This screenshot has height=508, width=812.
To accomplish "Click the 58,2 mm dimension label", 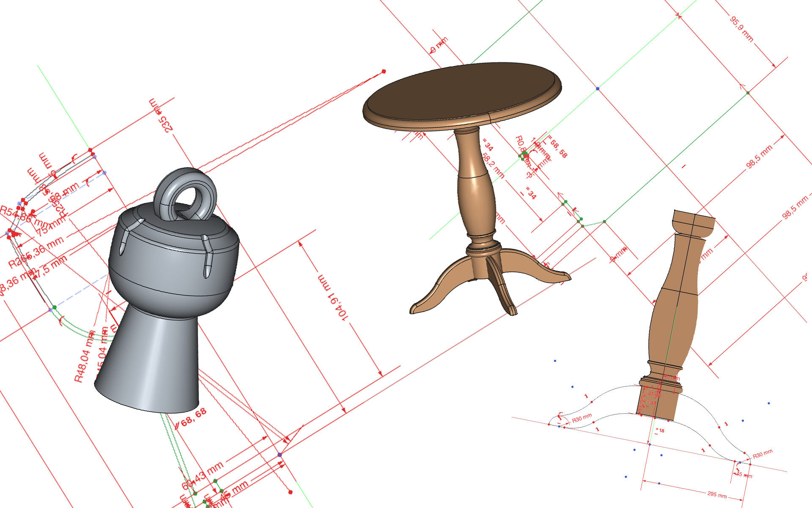I will 493,165.
